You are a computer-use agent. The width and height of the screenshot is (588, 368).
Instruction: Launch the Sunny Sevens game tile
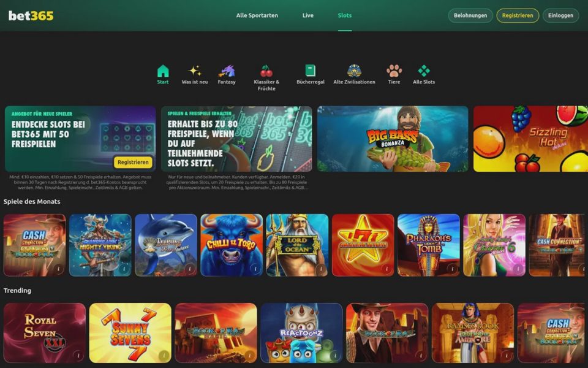(x=130, y=332)
